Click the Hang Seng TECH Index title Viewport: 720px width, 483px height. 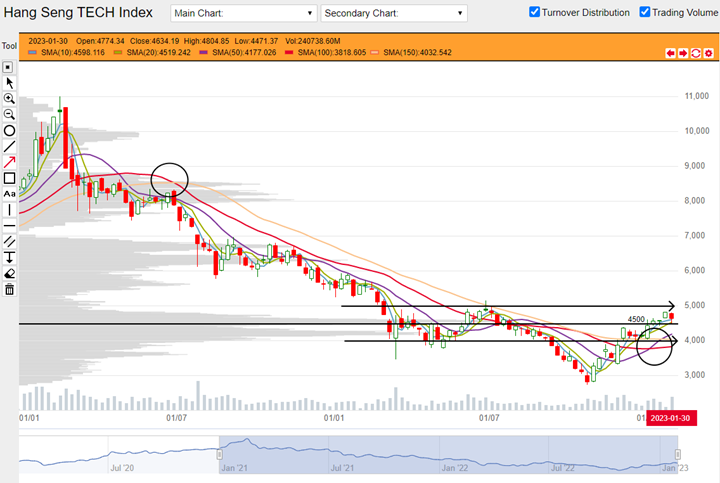(78, 12)
